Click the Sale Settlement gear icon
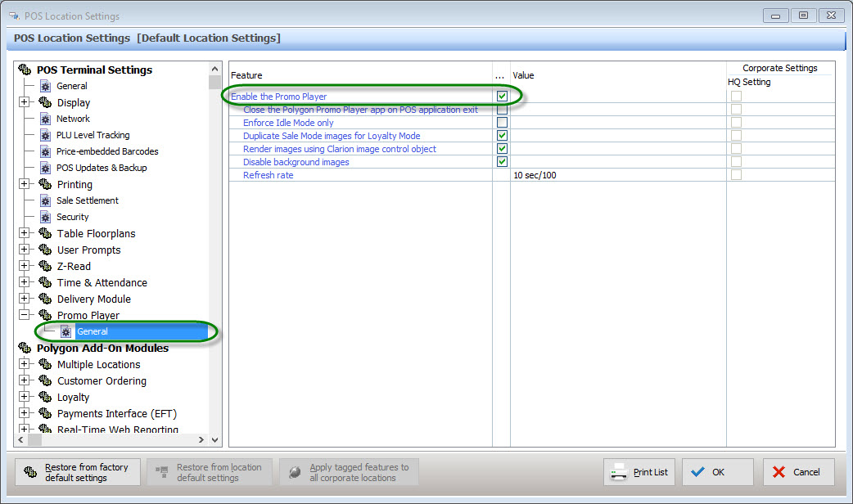Screen dimensions: 853x504 (x=44, y=200)
